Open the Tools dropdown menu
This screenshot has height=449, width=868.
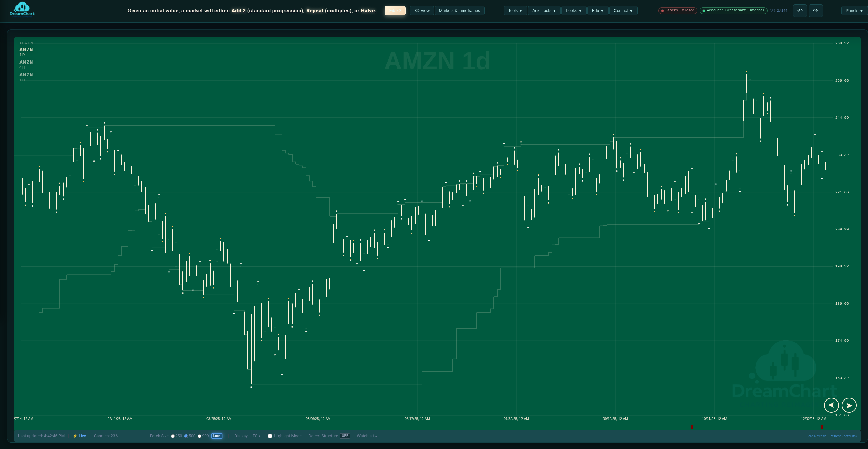click(515, 11)
